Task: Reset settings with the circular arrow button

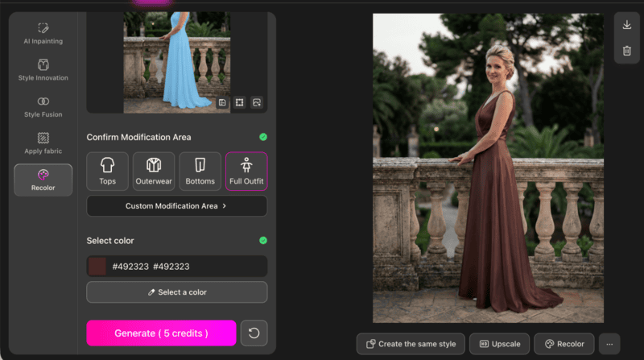Action: [254, 333]
